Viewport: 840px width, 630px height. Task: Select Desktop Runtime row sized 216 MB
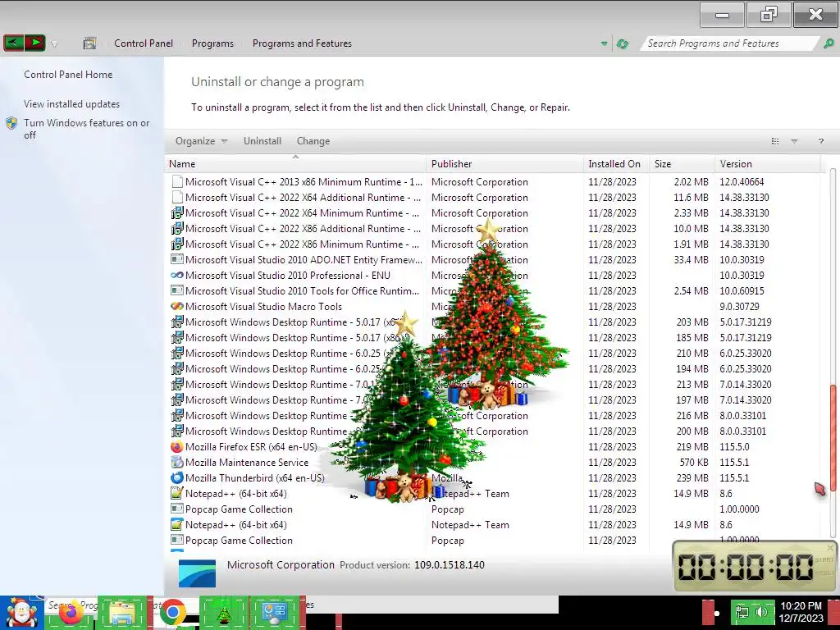[x=493, y=416]
